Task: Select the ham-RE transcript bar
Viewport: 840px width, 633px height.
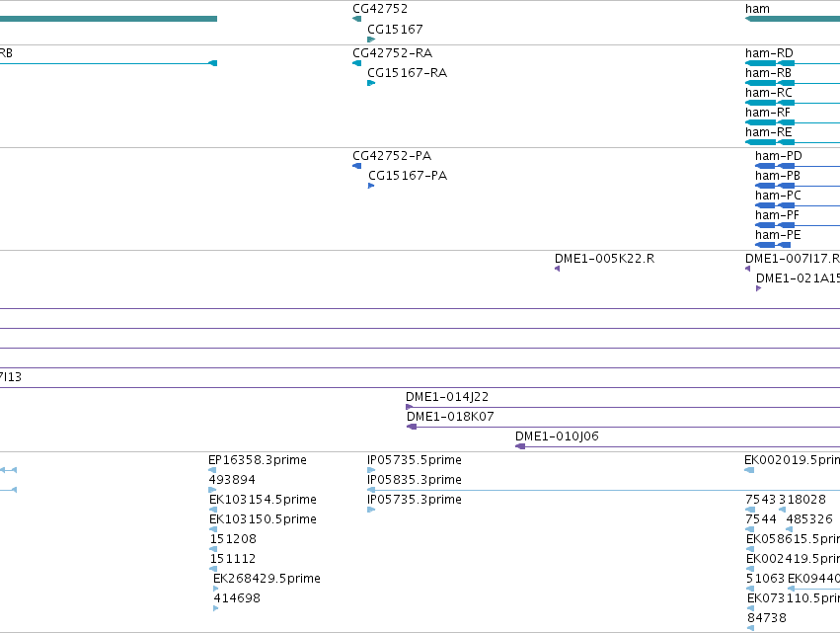Action: [x=793, y=142]
